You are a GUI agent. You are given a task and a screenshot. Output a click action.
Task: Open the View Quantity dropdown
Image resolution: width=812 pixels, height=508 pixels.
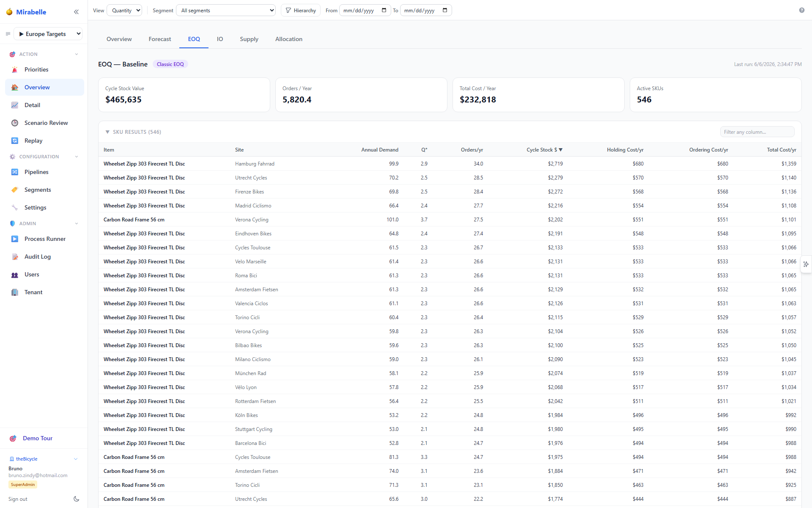[x=124, y=11]
